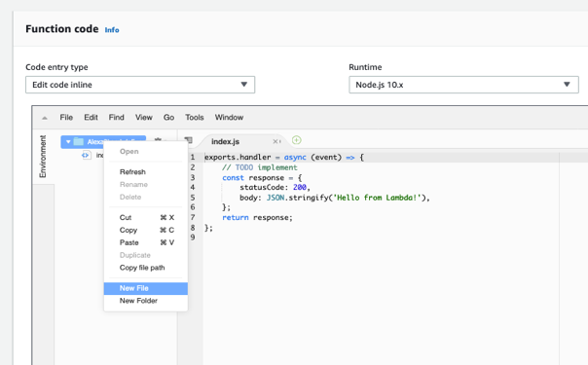Click the 'exports.handler' text on line 1
The height and width of the screenshot is (365, 588).
[x=238, y=158]
